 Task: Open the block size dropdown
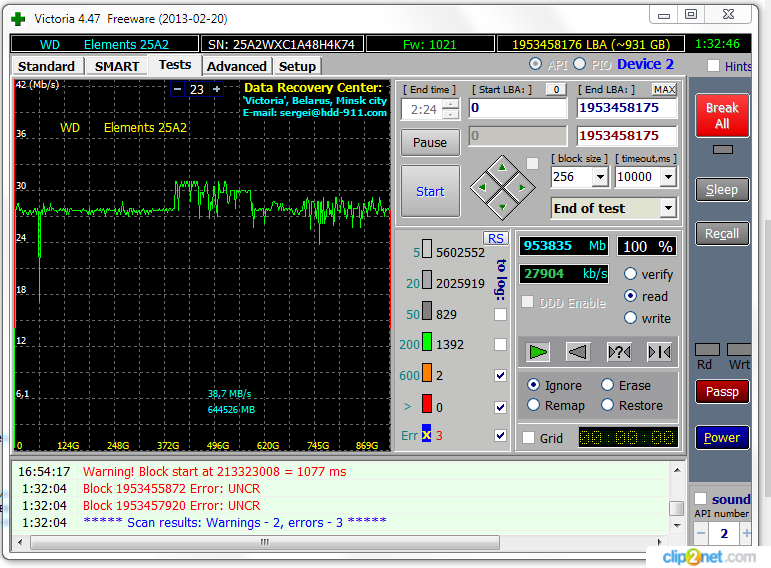coord(599,177)
